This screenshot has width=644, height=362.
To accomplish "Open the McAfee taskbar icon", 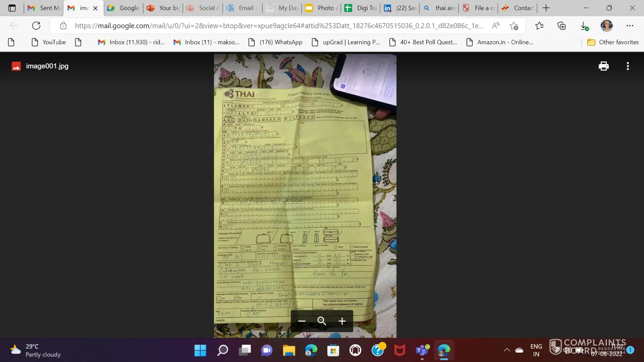I will pyautogui.click(x=400, y=350).
